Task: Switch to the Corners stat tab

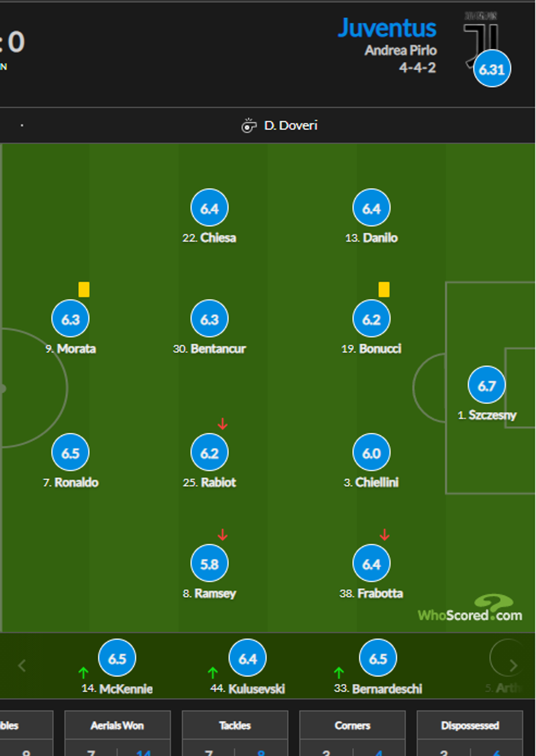Action: [352, 725]
